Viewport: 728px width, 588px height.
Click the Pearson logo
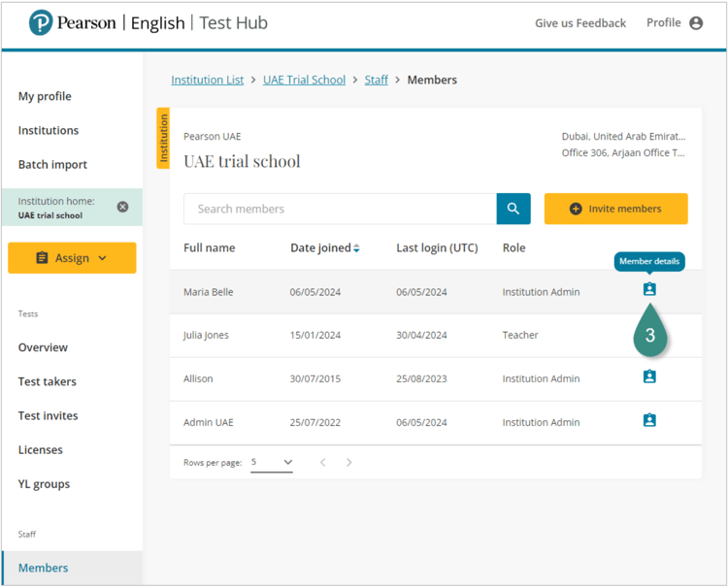click(41, 23)
